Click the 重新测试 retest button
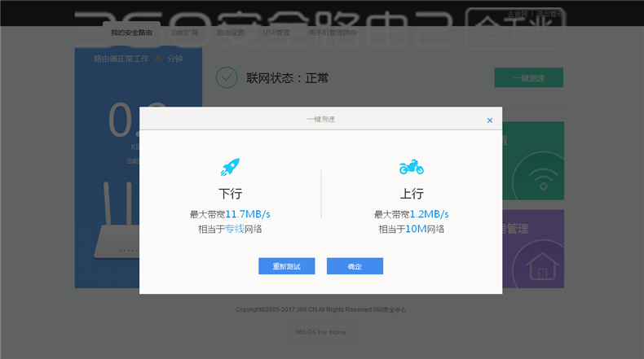The height and width of the screenshot is (359, 644). [286, 266]
